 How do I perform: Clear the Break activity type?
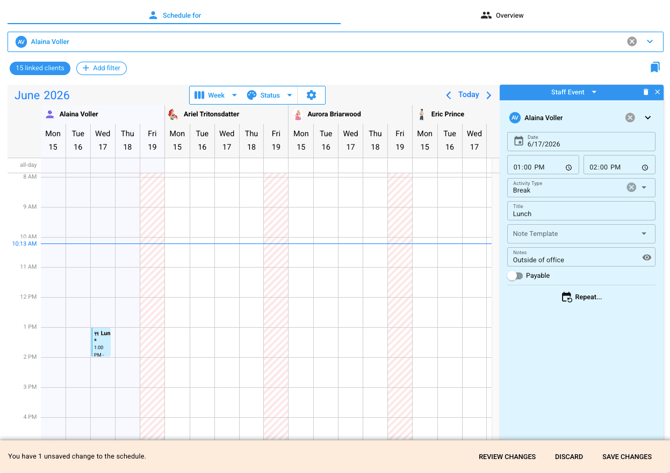tap(631, 187)
